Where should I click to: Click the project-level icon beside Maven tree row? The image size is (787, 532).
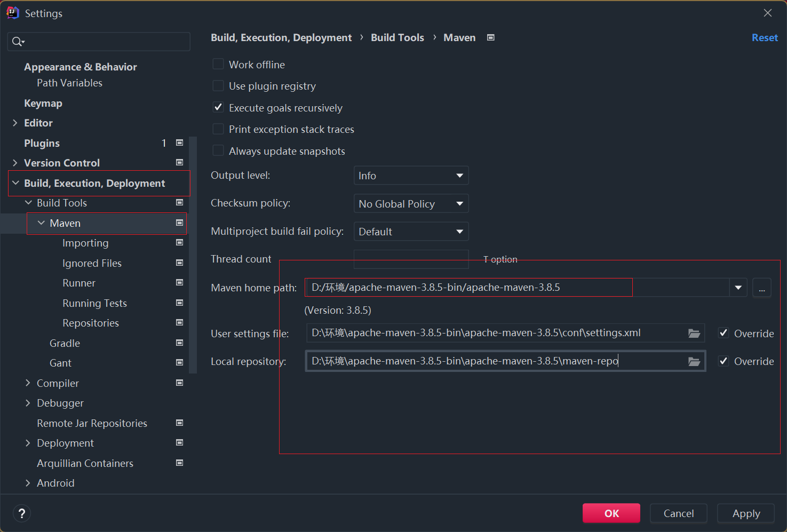(x=180, y=223)
